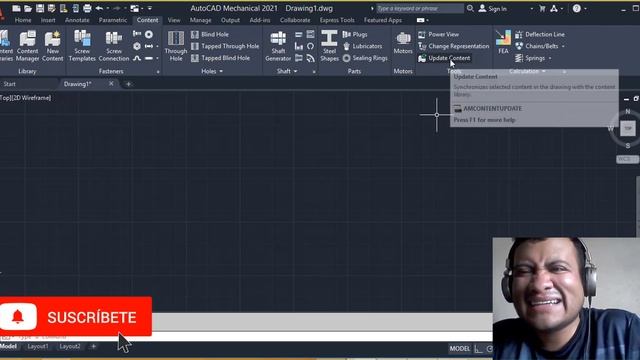Switch to Layout2 tab
640x360 pixels.
pyautogui.click(x=70, y=346)
